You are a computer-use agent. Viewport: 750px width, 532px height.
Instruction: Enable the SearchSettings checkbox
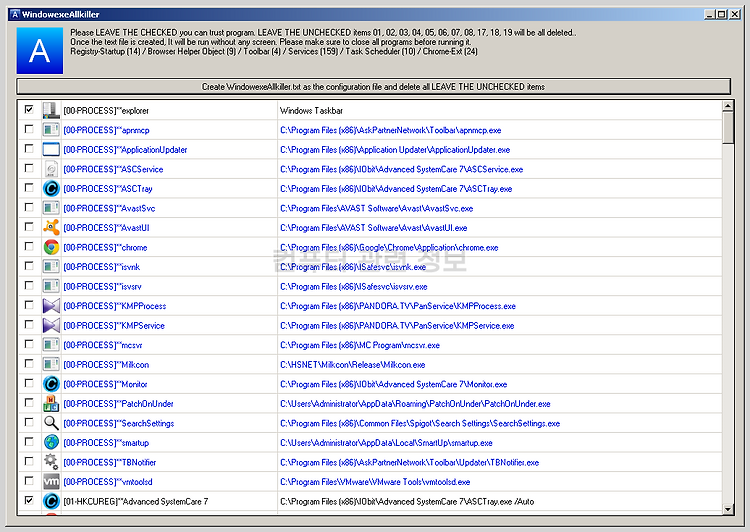29,422
